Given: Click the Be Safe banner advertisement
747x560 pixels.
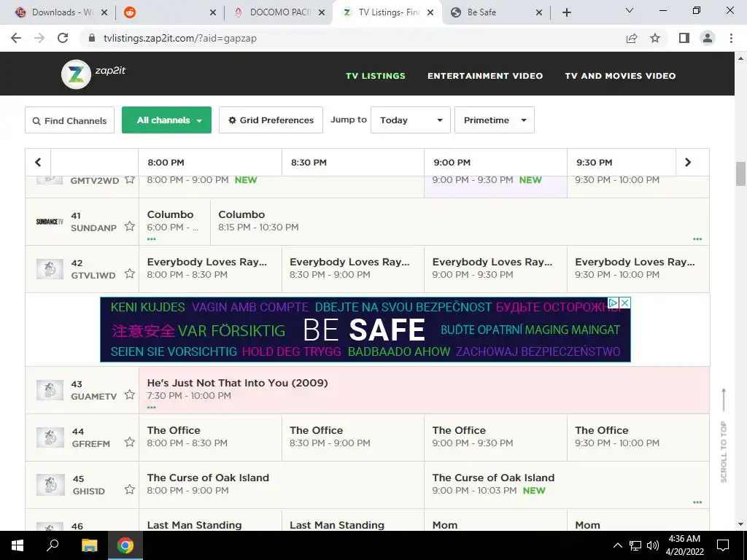Looking at the screenshot, I should [365, 330].
